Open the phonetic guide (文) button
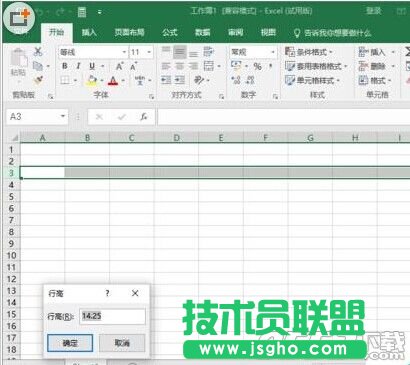The image size is (410, 365). (140, 80)
